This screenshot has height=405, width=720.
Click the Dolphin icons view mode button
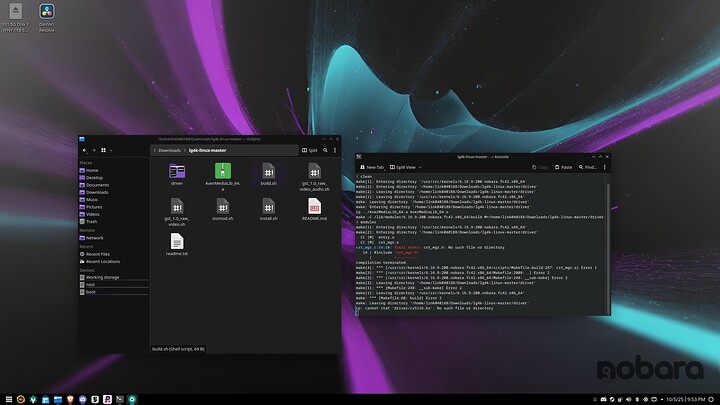pos(103,150)
